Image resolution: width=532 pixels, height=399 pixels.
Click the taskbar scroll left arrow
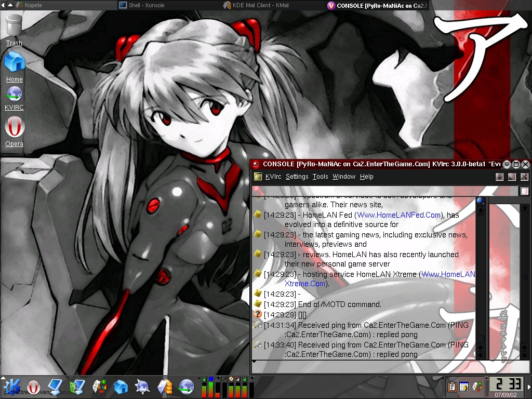click(x=3, y=5)
